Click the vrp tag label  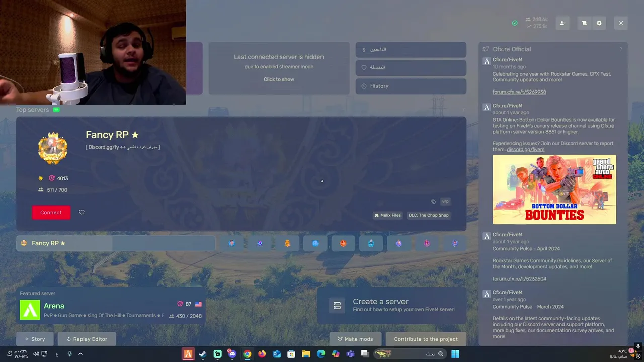(x=445, y=201)
